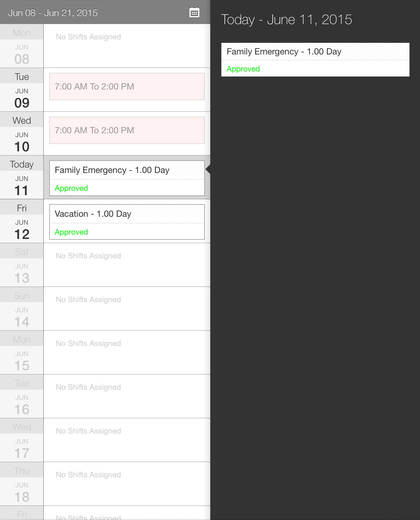This screenshot has width=420, height=520.
Task: Select Saturday June 13 day cell
Action: click(x=22, y=265)
